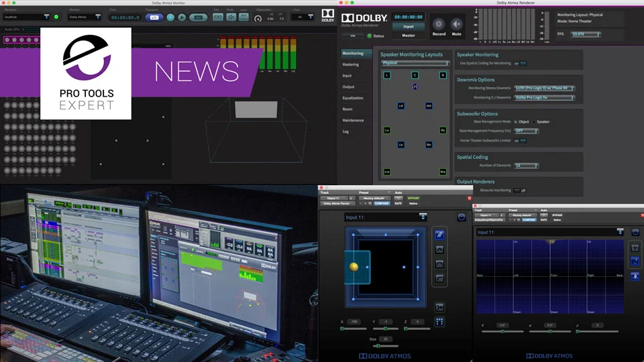This screenshot has width=644, height=362.
Task: Click the X position slider in Panner
Action: click(x=354, y=328)
